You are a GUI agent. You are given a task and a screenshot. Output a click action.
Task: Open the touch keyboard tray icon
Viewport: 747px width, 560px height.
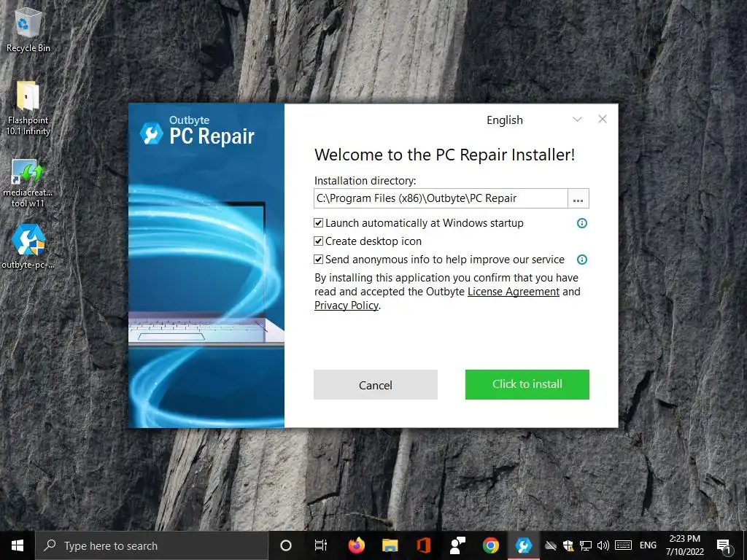pyautogui.click(x=623, y=545)
